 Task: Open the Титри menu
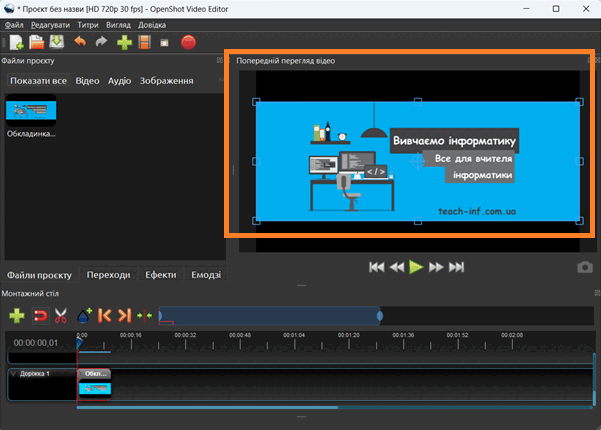88,25
